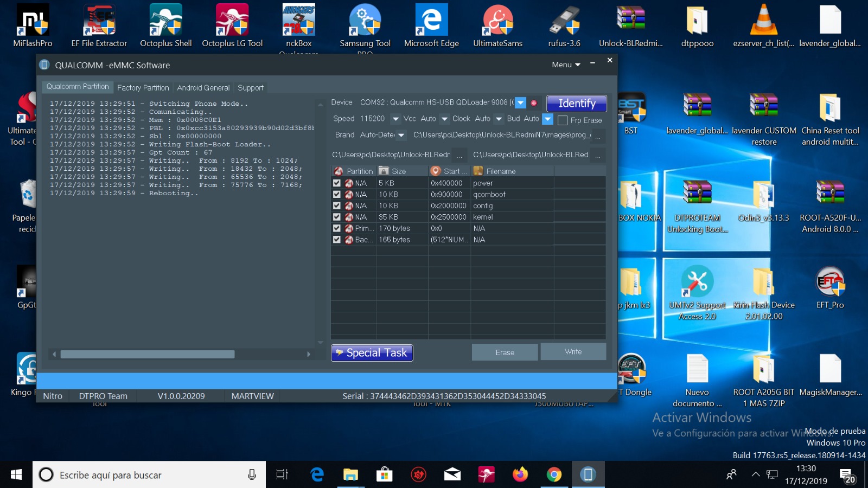Select the lavender CUSTOM restore archive
Image resolution: width=868 pixels, height=488 pixels.
[764, 119]
